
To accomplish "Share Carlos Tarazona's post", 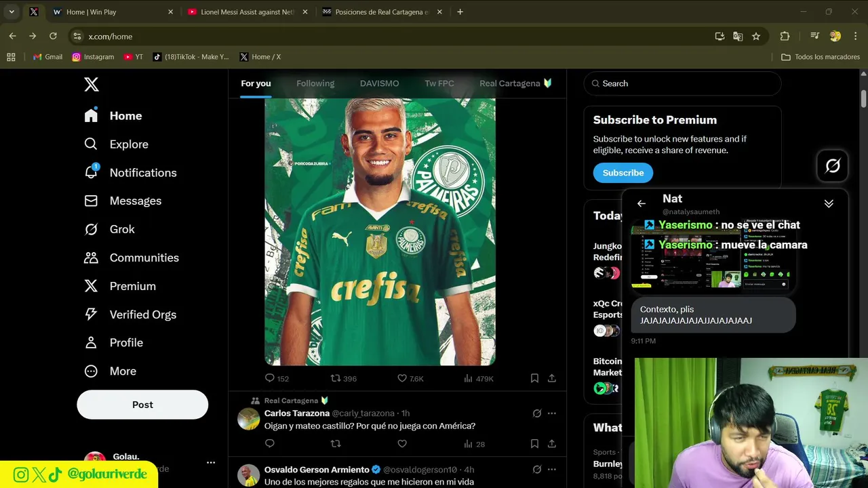I will click(552, 444).
